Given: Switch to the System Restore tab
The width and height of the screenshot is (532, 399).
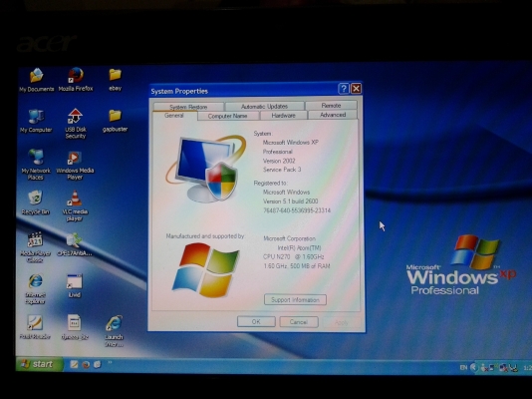Looking at the screenshot, I should pos(188,107).
